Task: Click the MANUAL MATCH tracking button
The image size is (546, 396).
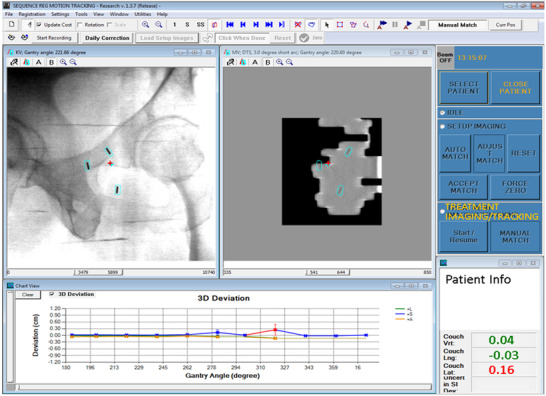Action: 515,236
